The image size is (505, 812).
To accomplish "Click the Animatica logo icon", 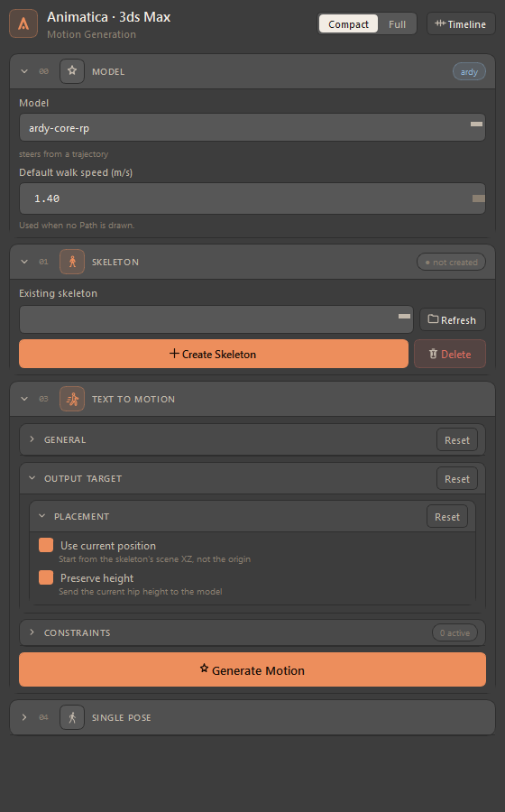I will [23, 23].
